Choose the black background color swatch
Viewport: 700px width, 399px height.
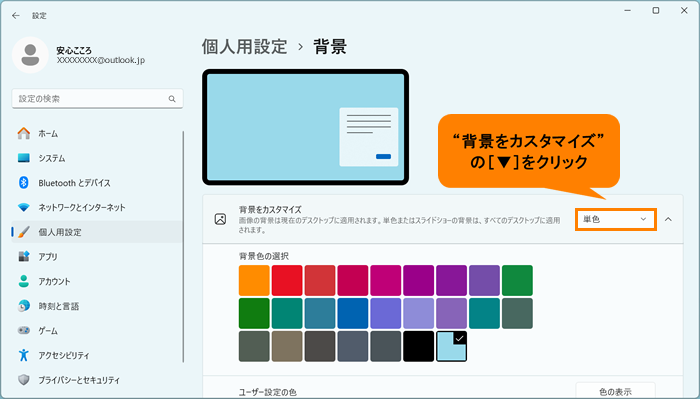[418, 346]
